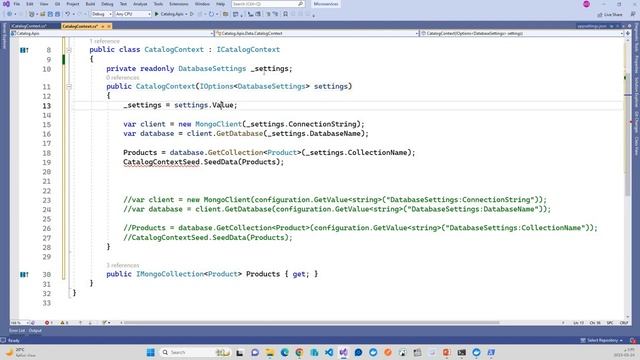Open the Extensions menu
Screen dimensions: 640x360
[x=179, y=4]
